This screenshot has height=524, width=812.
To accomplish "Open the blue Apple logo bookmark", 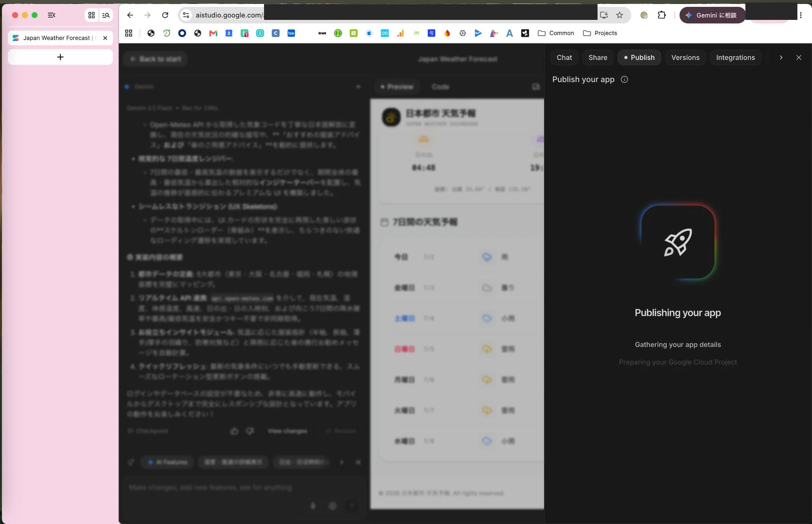I will pos(369,33).
